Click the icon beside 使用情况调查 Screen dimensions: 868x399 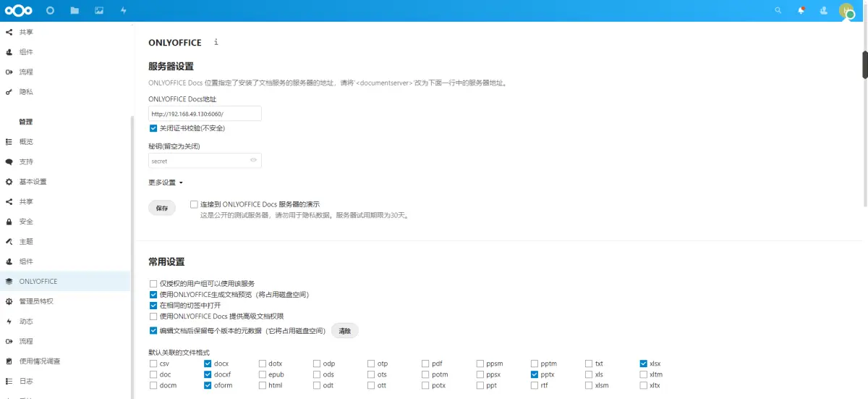[9, 361]
